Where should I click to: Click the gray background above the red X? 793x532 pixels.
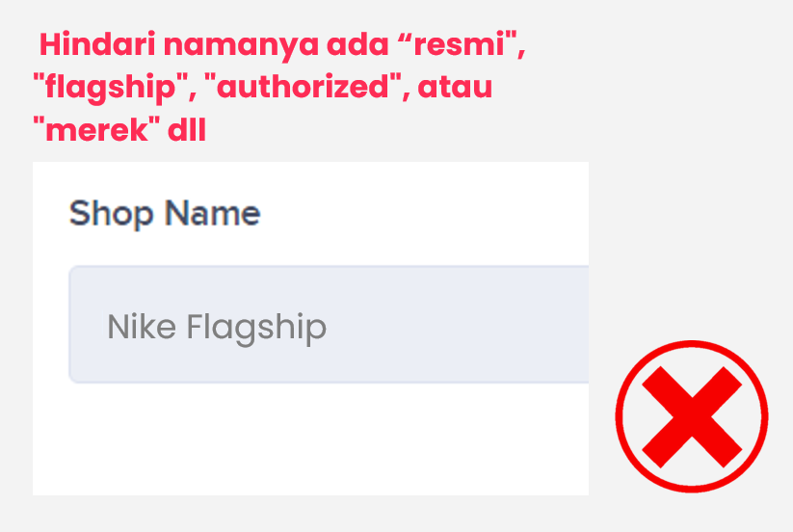coord(691,241)
